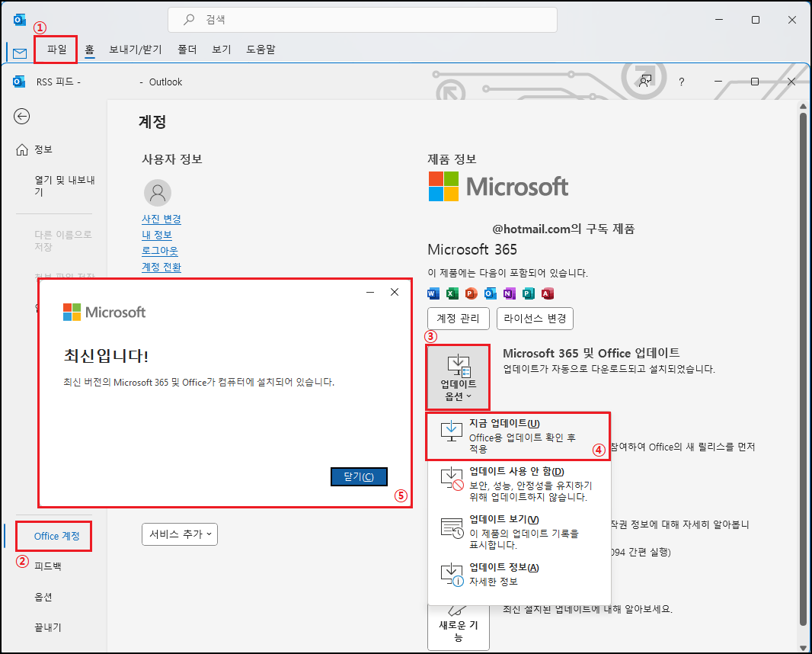Go back with the circled arrow

point(22,116)
